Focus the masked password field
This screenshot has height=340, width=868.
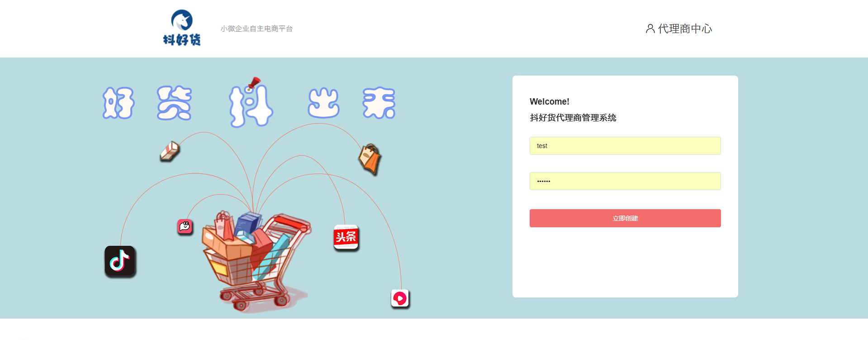[625, 181]
